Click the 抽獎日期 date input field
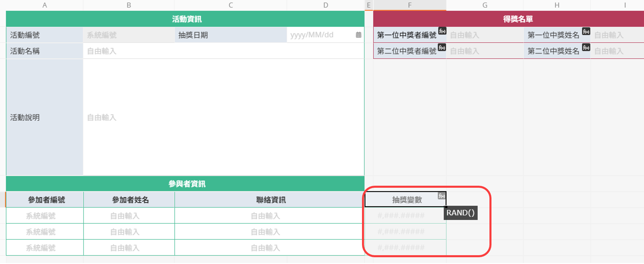 click(320, 35)
